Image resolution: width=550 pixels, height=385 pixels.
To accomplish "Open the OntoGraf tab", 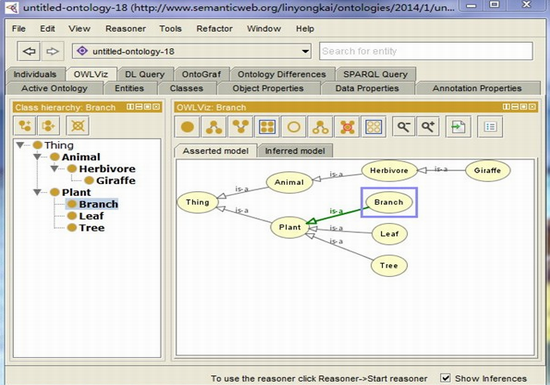I will [x=201, y=74].
